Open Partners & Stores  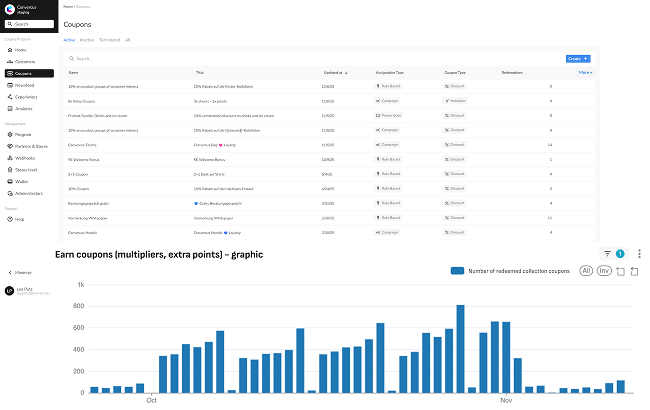pos(31,146)
